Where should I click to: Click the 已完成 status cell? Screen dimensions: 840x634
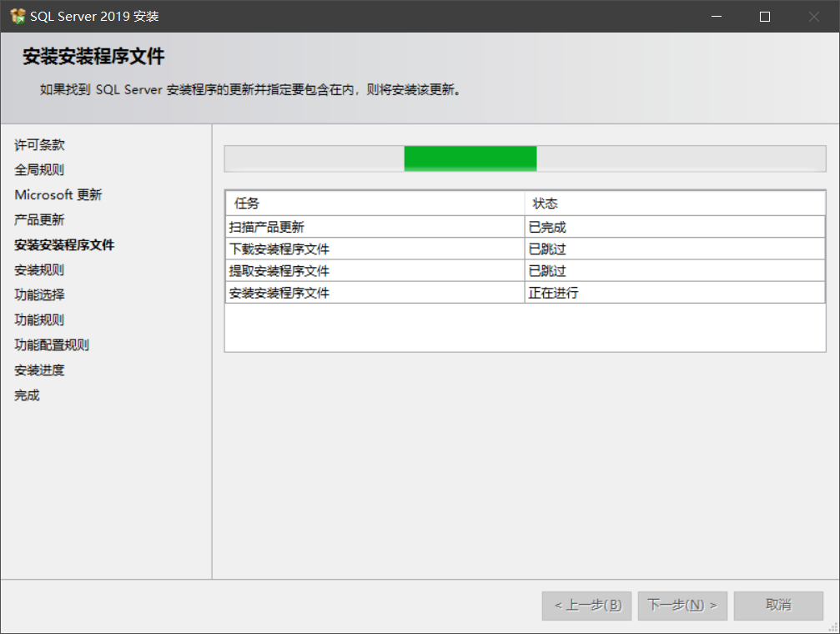pos(675,227)
